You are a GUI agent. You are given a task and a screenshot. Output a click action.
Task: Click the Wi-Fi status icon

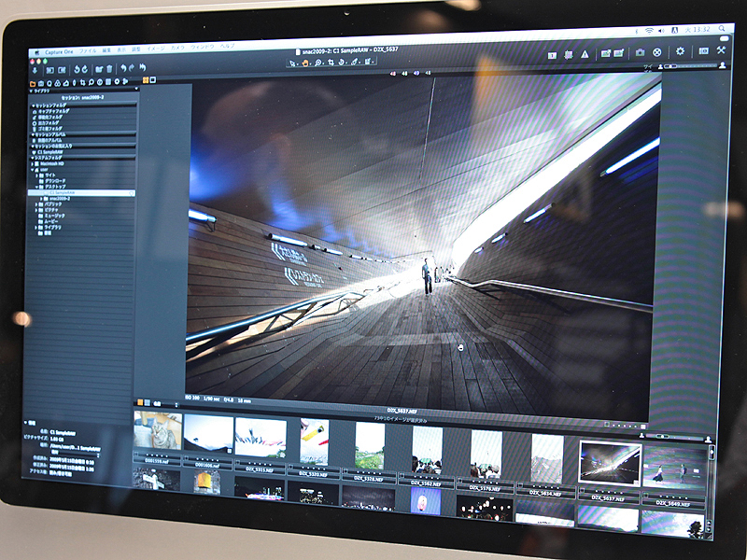(649, 31)
